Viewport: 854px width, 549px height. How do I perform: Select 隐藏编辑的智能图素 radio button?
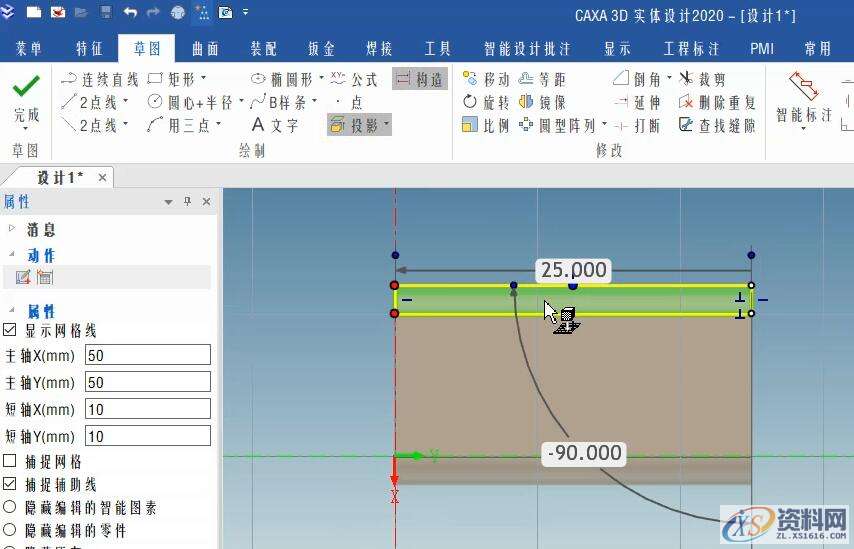[x=10, y=507]
